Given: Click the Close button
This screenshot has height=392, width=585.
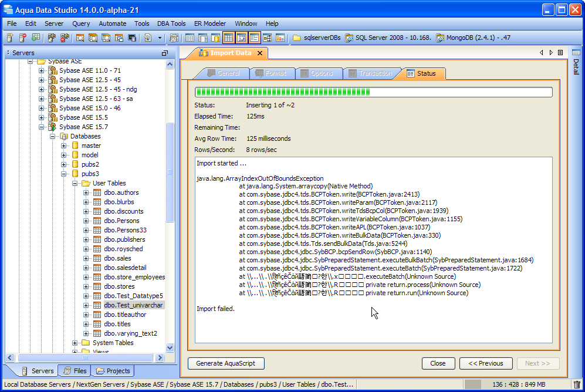Looking at the screenshot, I should 438,363.
